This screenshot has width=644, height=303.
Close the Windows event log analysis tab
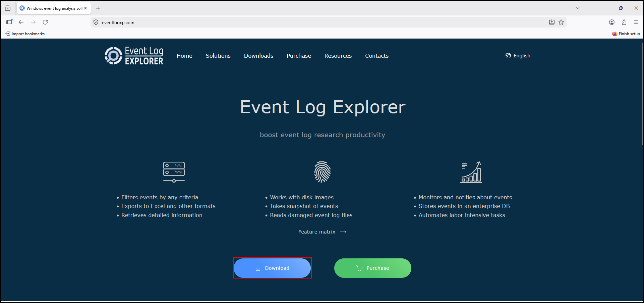point(85,8)
